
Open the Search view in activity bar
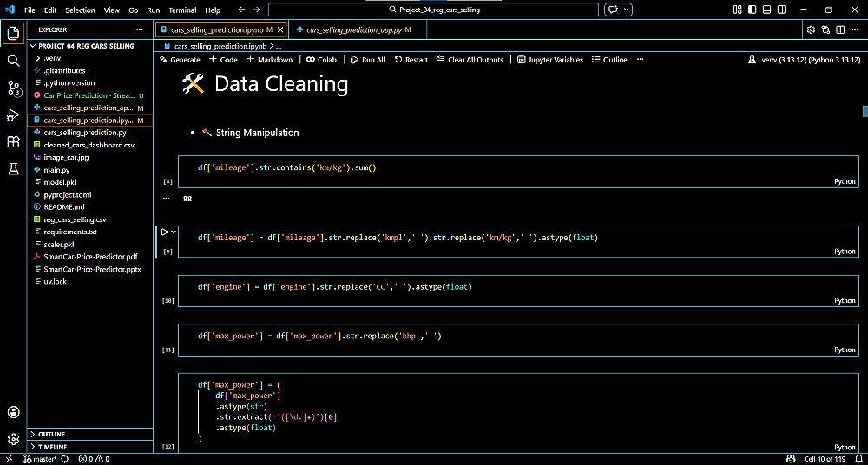13,61
